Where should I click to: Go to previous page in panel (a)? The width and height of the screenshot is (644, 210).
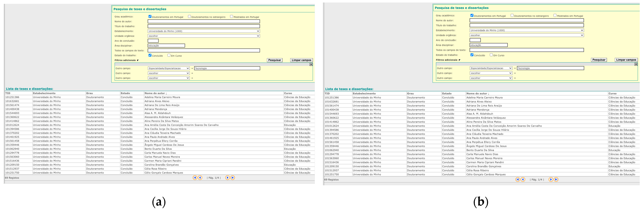point(200,178)
